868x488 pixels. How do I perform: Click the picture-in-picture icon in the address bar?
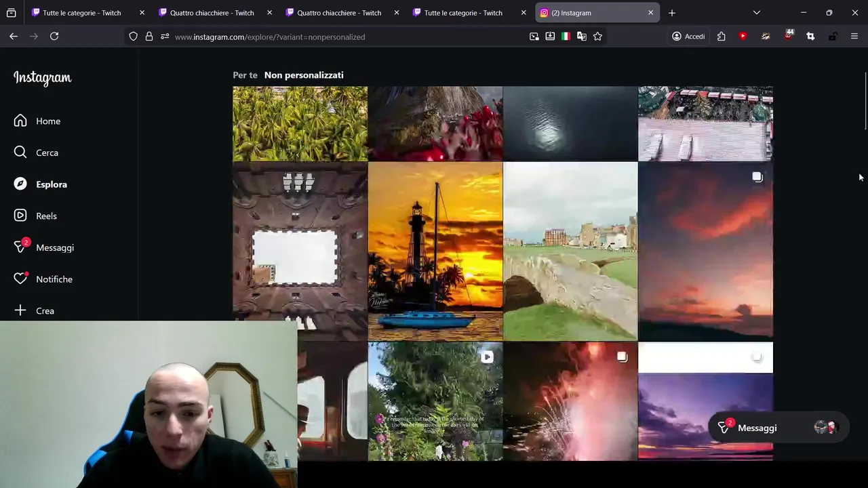(534, 37)
